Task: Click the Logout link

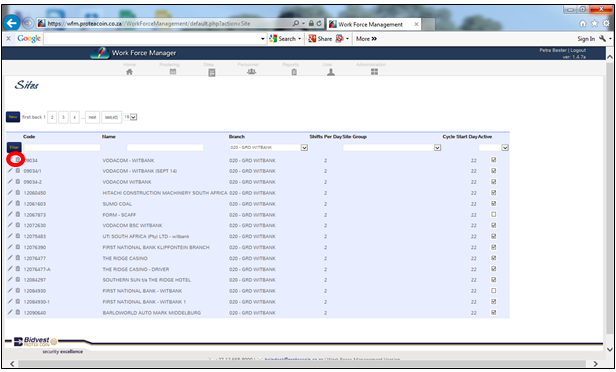Action: coord(578,50)
